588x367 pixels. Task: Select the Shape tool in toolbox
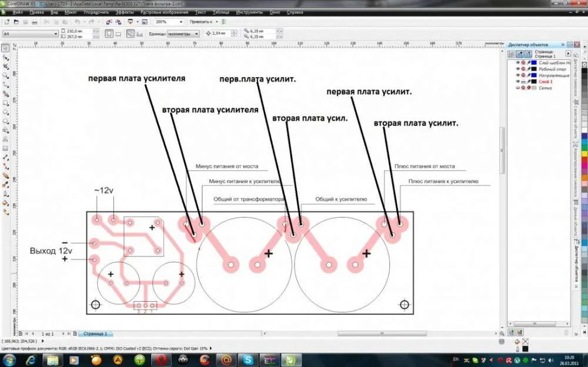tap(5, 58)
